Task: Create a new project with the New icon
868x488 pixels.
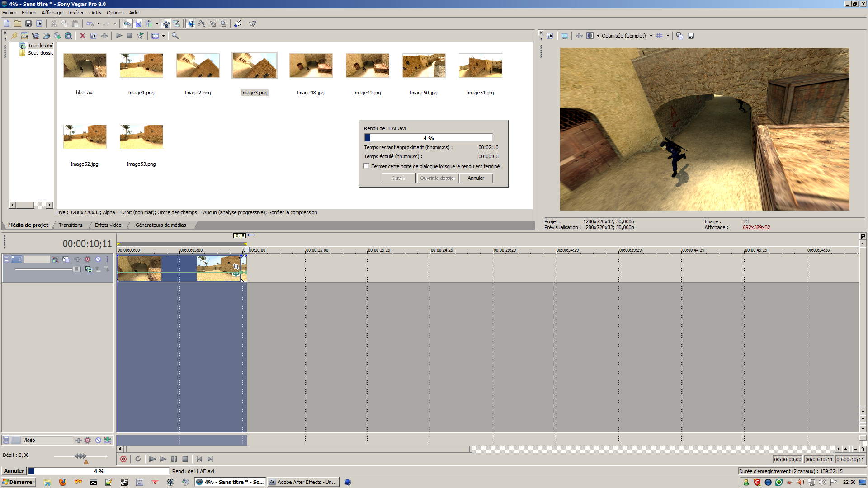Action: click(6, 23)
